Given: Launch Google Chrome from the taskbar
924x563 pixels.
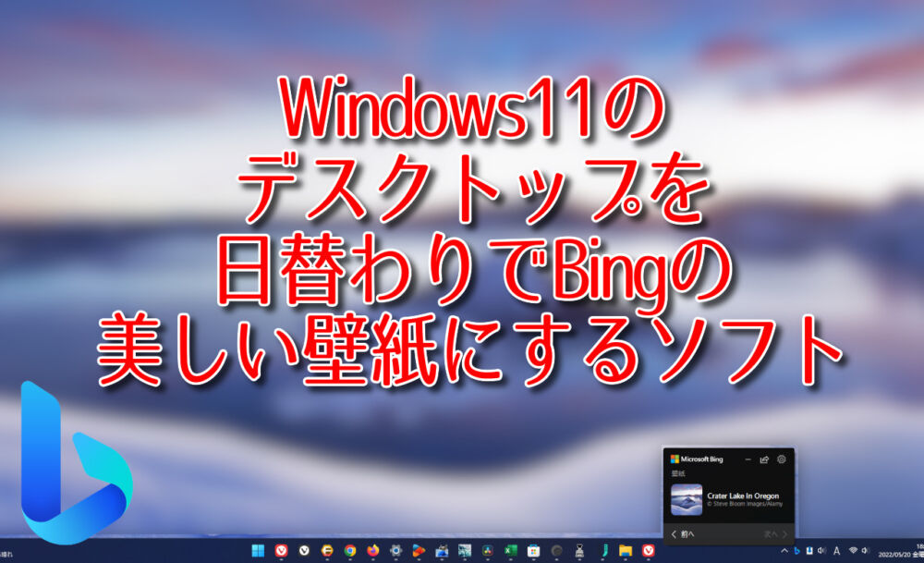Looking at the screenshot, I should coord(350,551).
